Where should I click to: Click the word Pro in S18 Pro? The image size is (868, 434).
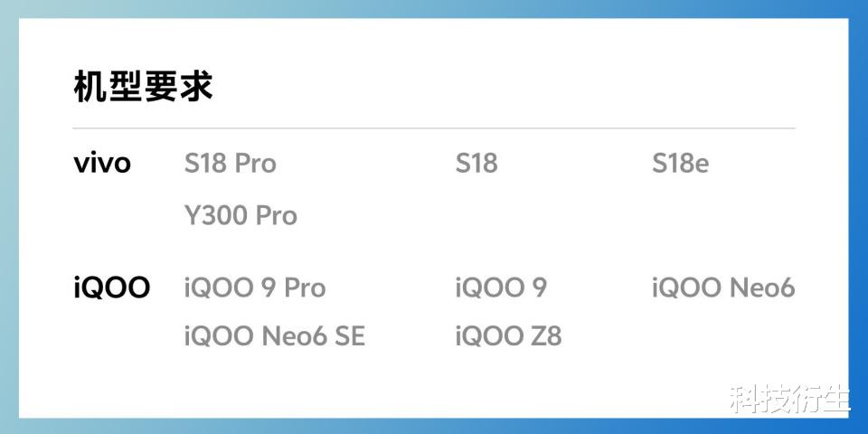(256, 164)
